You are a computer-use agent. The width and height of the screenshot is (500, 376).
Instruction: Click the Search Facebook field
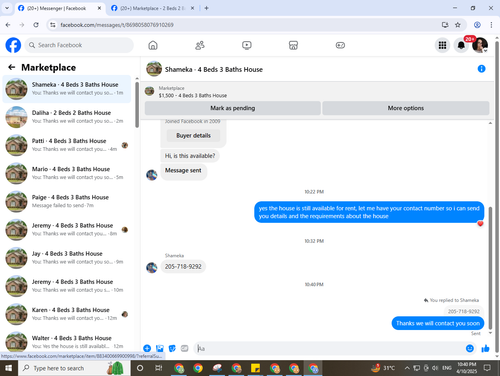[x=79, y=45]
